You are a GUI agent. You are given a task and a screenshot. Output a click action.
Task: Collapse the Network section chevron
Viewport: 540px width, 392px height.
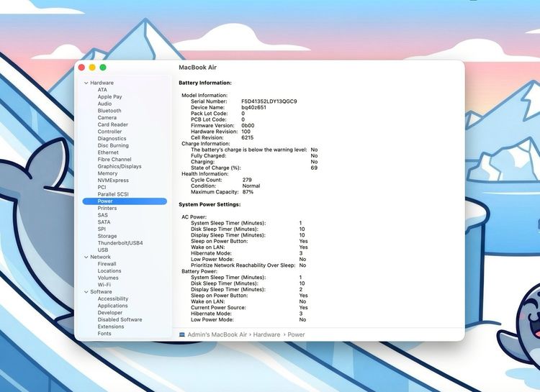86,257
